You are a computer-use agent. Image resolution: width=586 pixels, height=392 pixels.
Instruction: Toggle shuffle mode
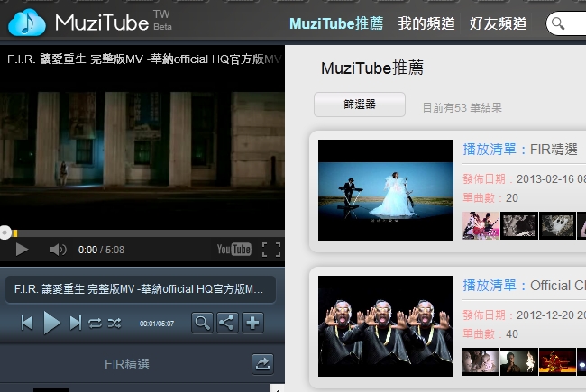tap(114, 323)
